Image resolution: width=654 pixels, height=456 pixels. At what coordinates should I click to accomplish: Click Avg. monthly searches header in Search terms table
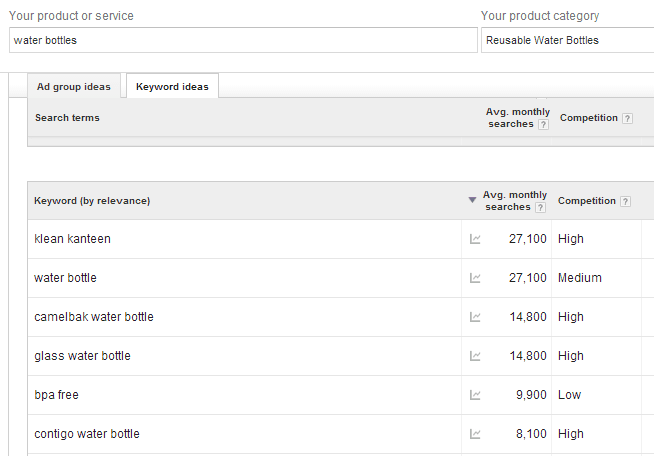coord(518,118)
